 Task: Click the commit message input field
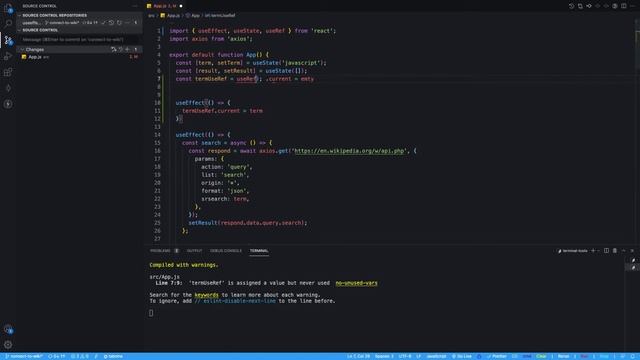coord(79,40)
